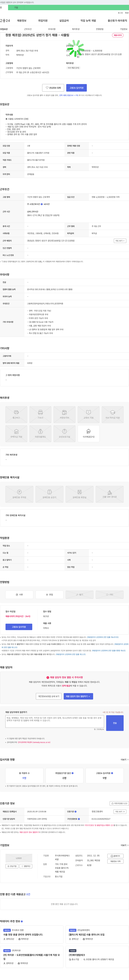Image resolution: width=129 pixels, height=980 pixels.
Task: Open the 인터넷피해구제센터 remedy link
Action: (34, 742)
